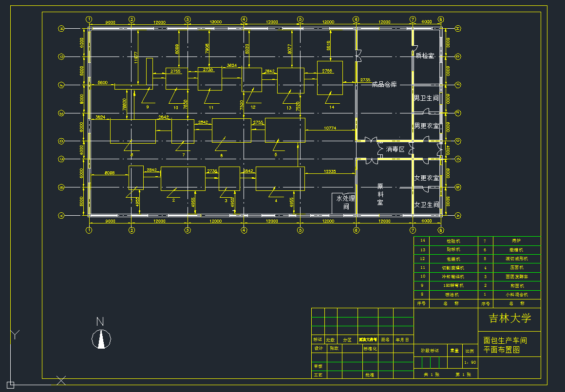The width and height of the screenshot is (565, 392).
Task: Click the 质检室 room label
Action: [x=425, y=56]
